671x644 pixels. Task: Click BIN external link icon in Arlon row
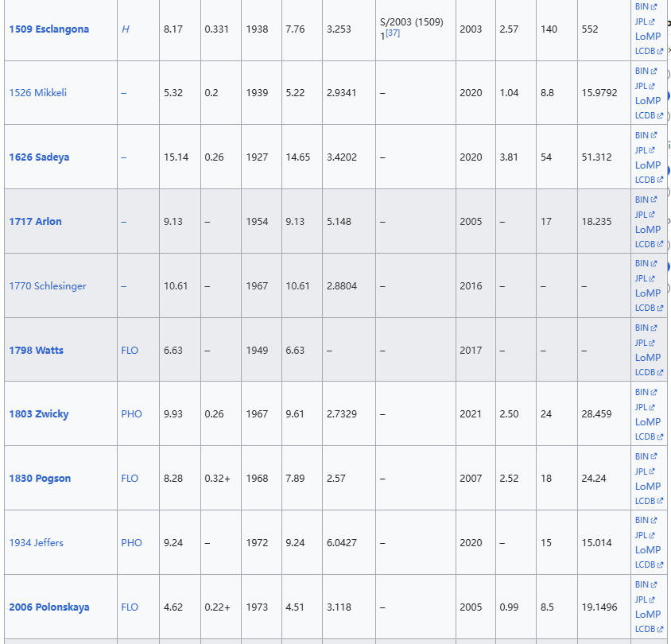click(654, 200)
